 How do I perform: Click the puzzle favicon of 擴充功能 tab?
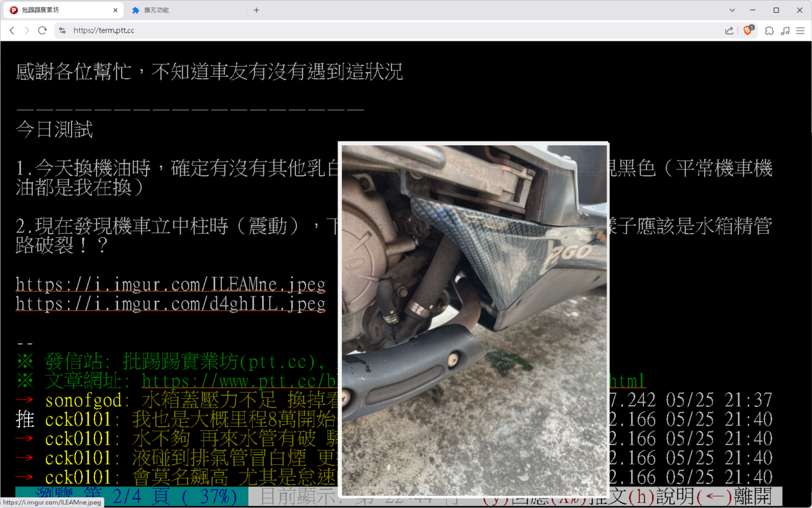[136, 10]
